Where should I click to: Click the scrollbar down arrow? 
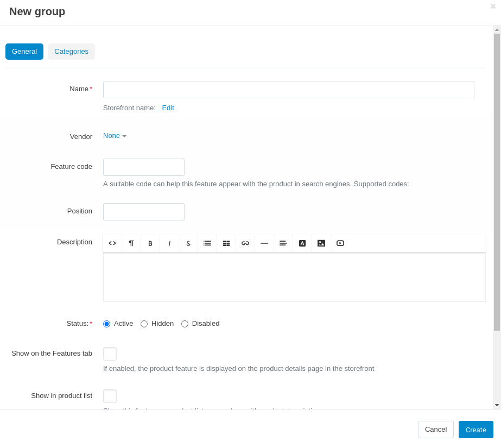point(497,405)
